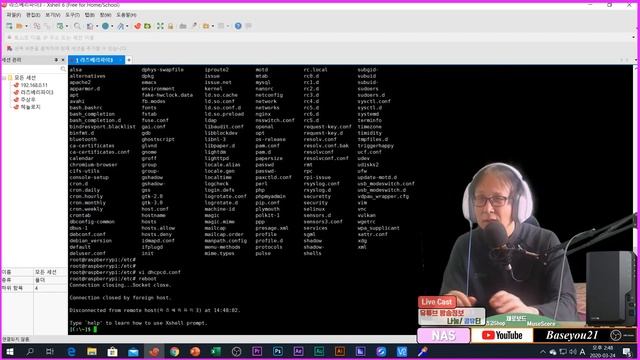Open Premiere Pro from the taskbar
The width and height of the screenshot is (640, 360).
click(257, 351)
